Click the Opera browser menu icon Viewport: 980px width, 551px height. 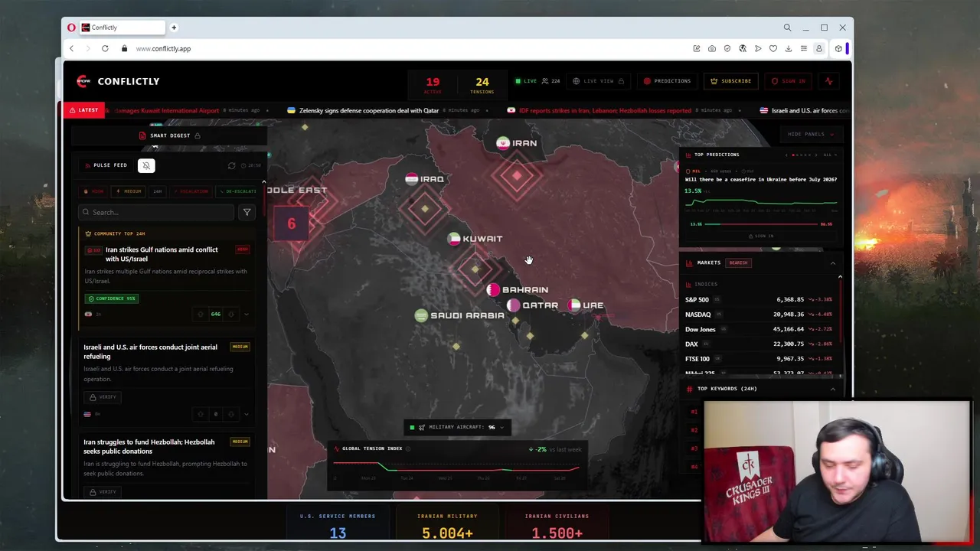(71, 28)
